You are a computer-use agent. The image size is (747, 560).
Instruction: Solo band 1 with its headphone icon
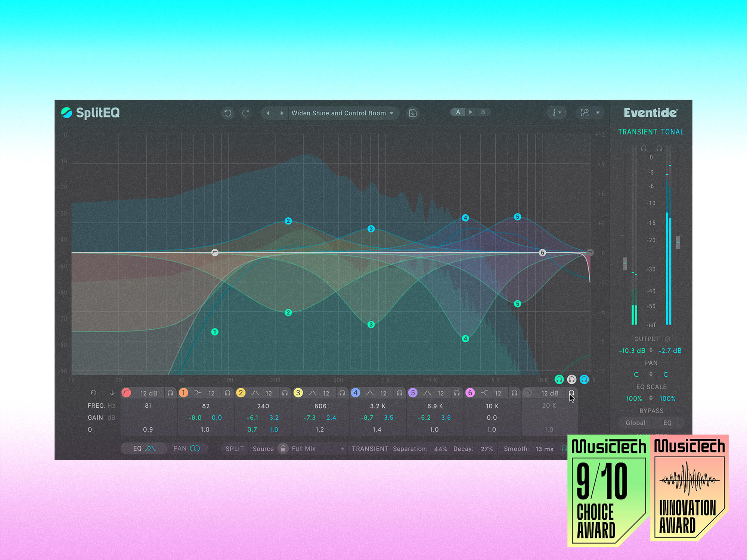click(x=227, y=393)
